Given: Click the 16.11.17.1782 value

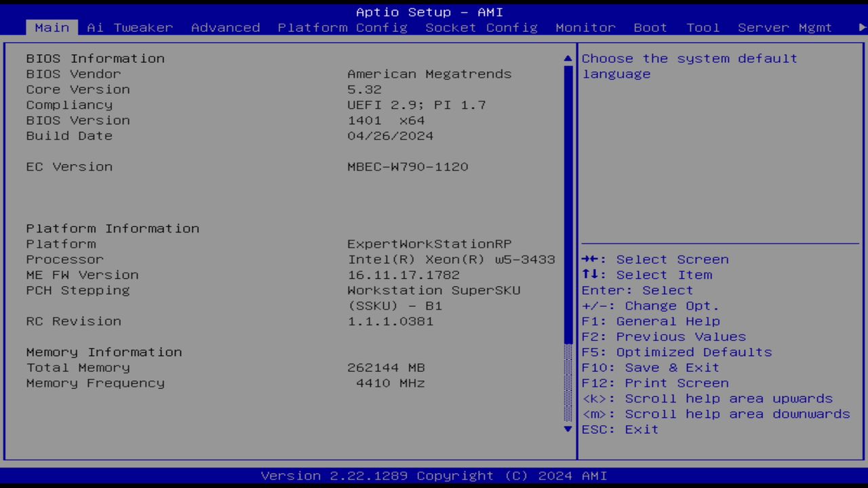Looking at the screenshot, I should point(403,275).
